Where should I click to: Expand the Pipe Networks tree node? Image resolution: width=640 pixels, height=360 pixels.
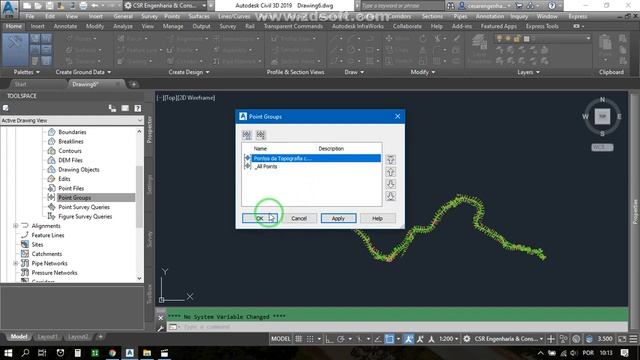pos(16,263)
